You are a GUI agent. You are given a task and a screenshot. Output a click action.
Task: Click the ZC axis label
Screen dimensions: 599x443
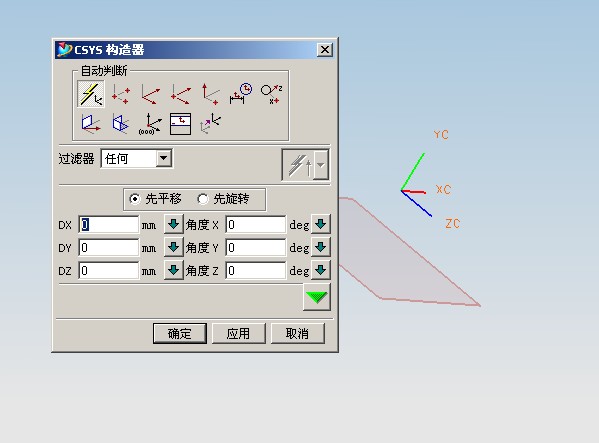[453, 223]
